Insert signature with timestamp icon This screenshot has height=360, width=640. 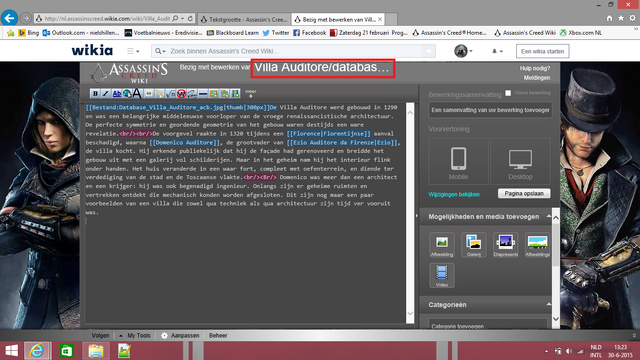[x=192, y=93]
